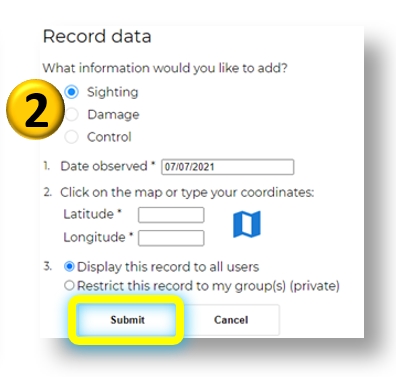Click the Damage label text

(x=113, y=115)
